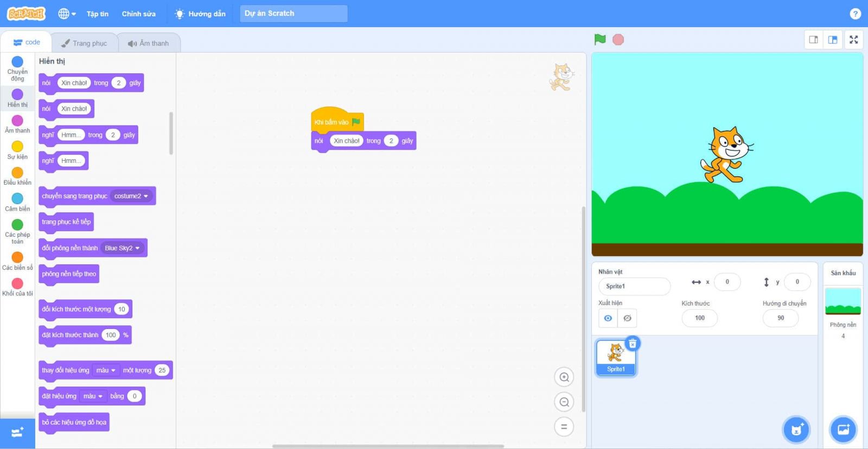This screenshot has height=449, width=868.
Task: Open màu dropdown in đặt hiệu ứng
Action: (93, 396)
